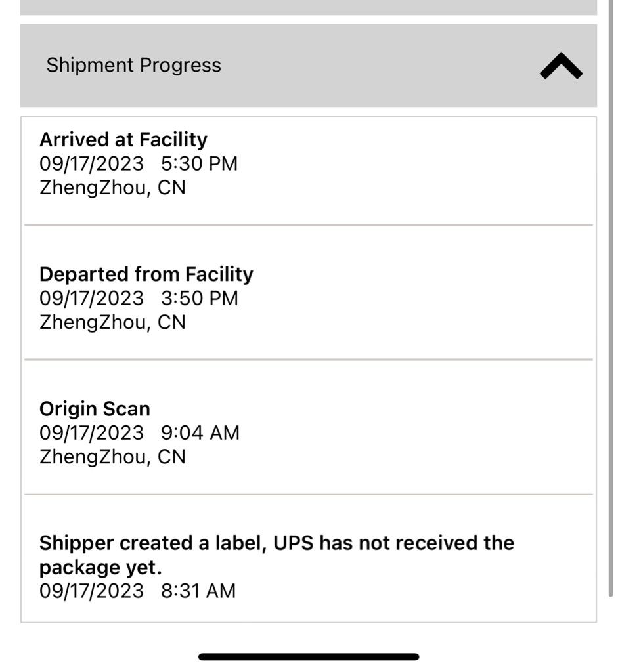The image size is (618, 672).
Task: Tap the date 09/17/2023 in Origin Scan
Action: point(91,433)
